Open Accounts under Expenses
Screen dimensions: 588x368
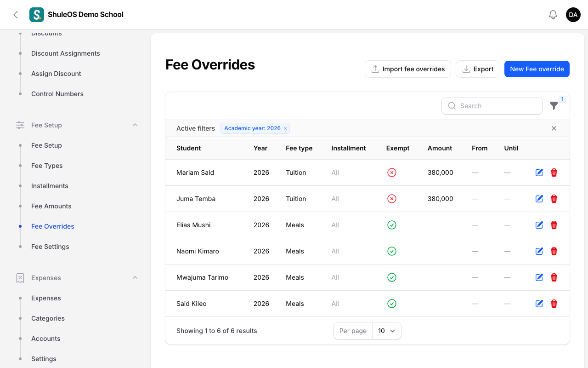[46, 339]
